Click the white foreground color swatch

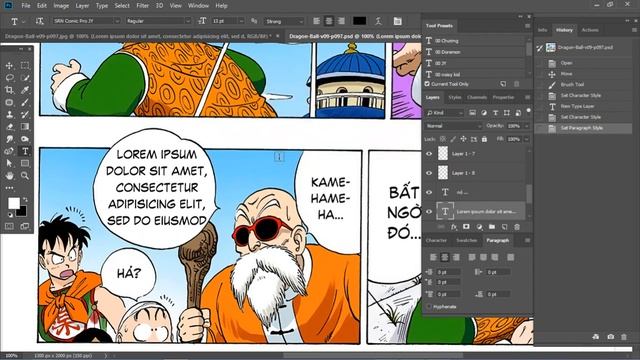click(14, 203)
